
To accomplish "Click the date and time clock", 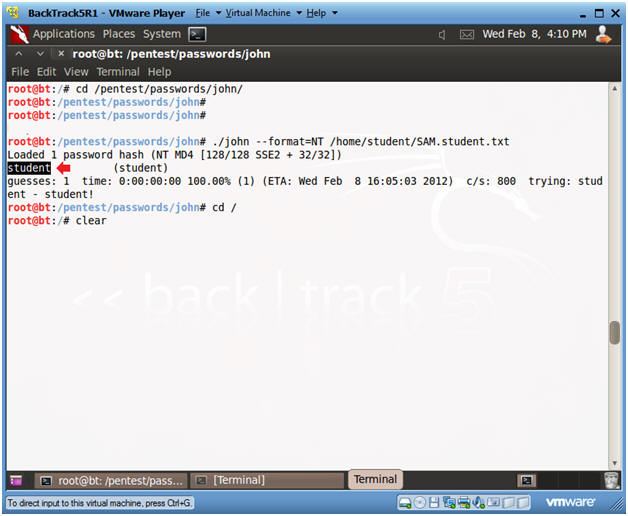I will coord(534,34).
